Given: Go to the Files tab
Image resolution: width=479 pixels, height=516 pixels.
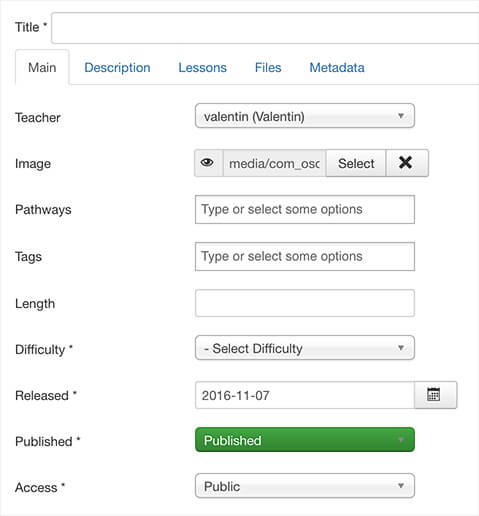Looking at the screenshot, I should coord(268,68).
